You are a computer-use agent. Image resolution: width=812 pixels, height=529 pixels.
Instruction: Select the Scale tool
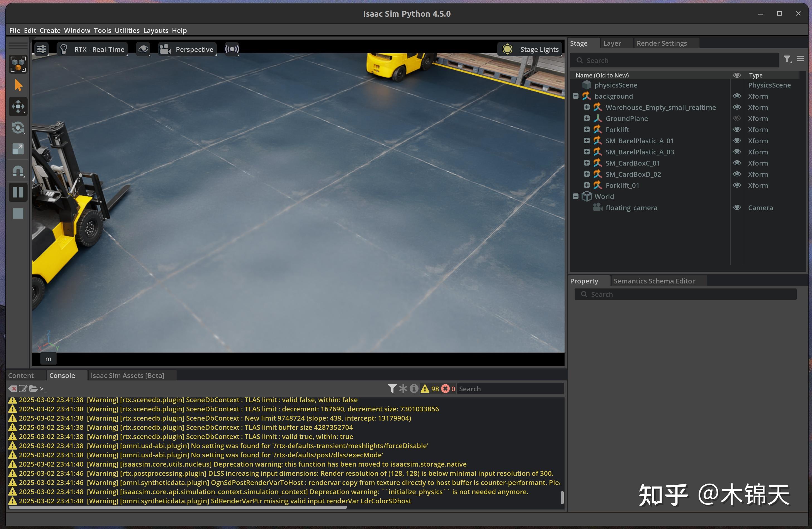tap(18, 149)
